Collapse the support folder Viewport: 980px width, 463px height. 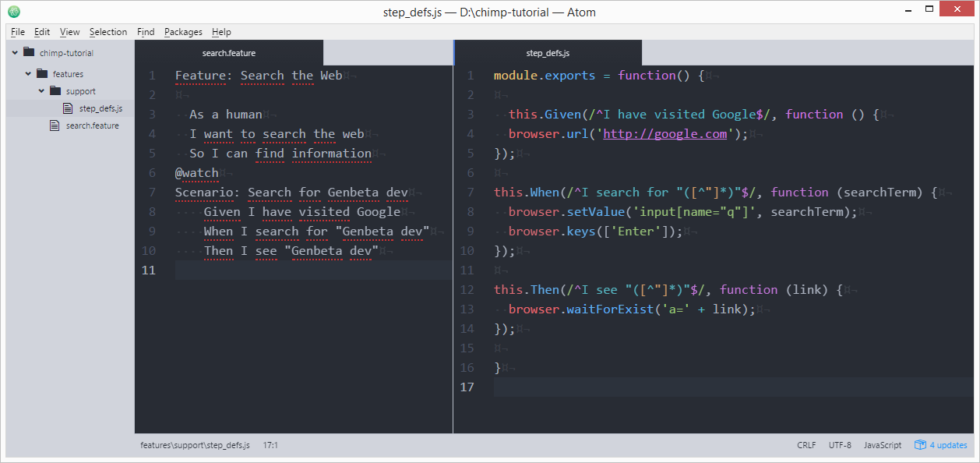[x=41, y=90]
